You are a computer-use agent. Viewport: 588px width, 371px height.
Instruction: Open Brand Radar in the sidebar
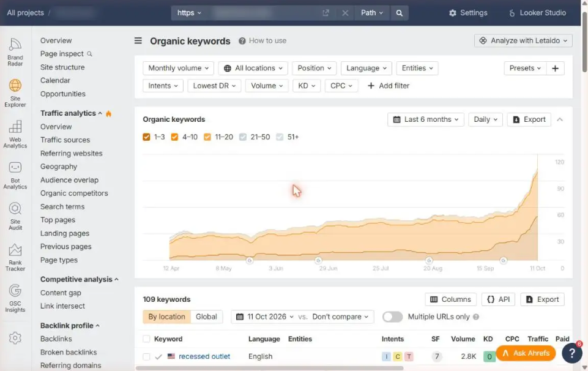click(15, 52)
